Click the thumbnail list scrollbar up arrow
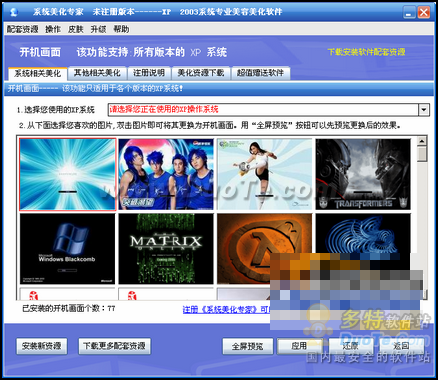The image size is (438, 380). (x=422, y=141)
